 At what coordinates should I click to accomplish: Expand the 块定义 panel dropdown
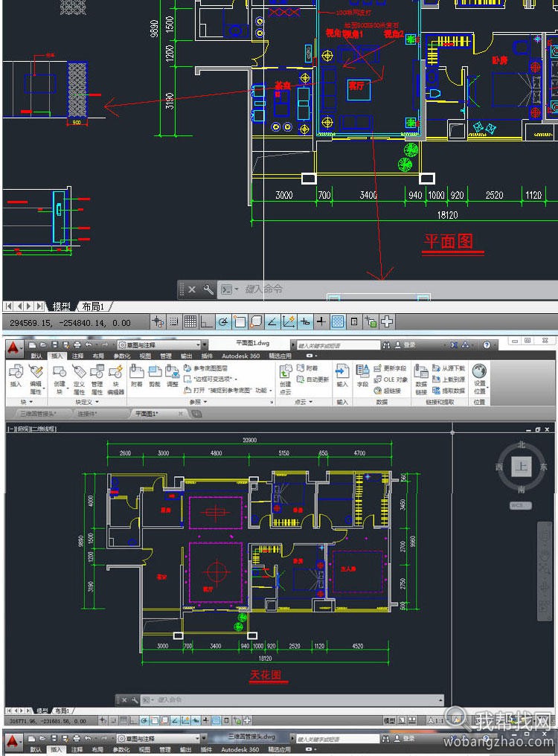(x=87, y=402)
